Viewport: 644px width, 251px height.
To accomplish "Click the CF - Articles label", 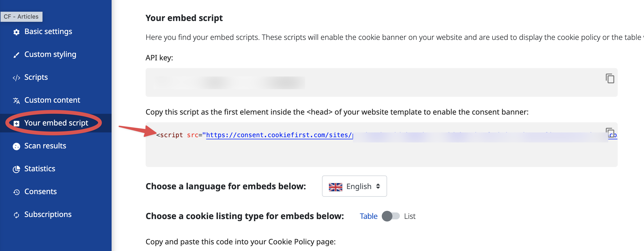I will (21, 17).
